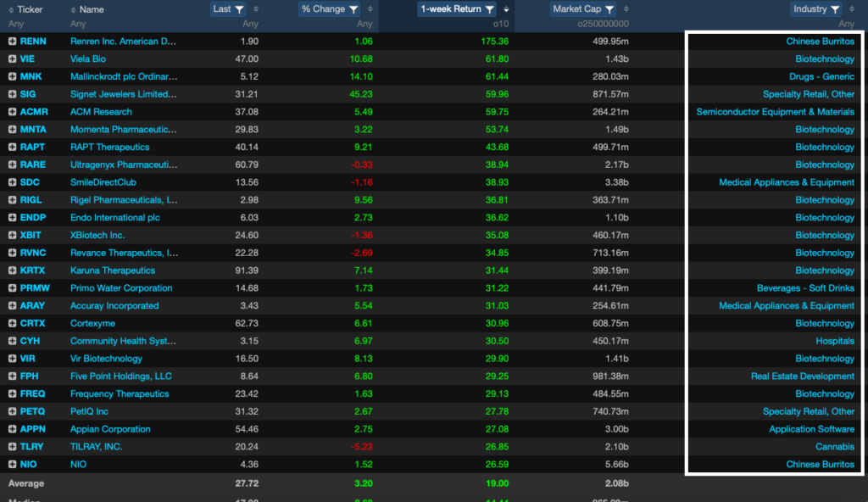Open the Beverages - Soft Drinks industry link
Screen dimensions: 868x502
805,288
